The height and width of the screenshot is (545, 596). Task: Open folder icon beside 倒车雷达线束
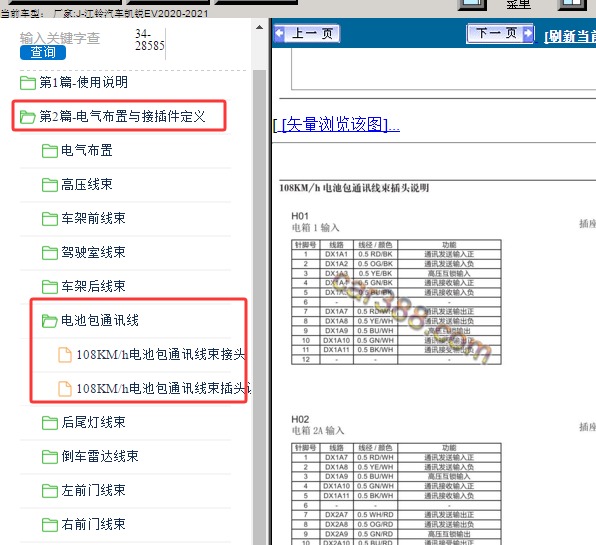coord(50,456)
